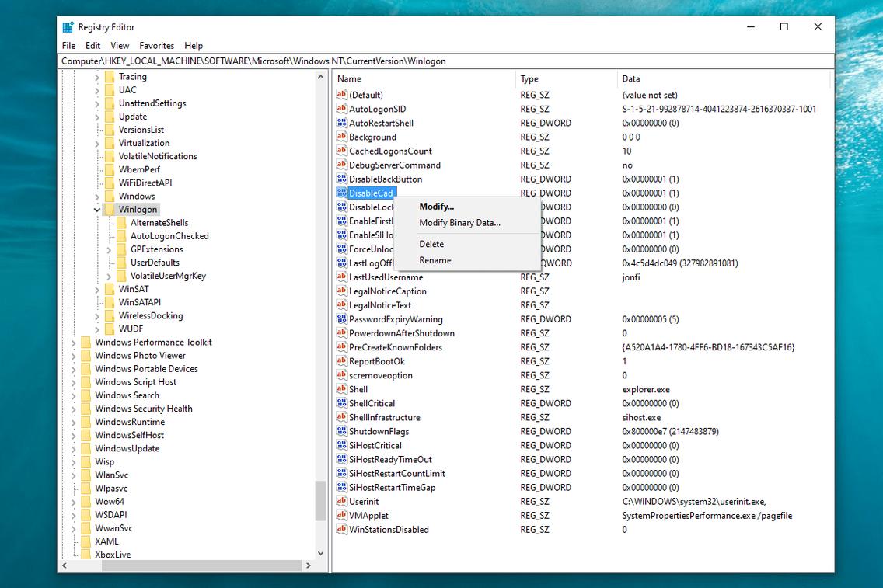Click the string icon beside Userinit

point(341,501)
